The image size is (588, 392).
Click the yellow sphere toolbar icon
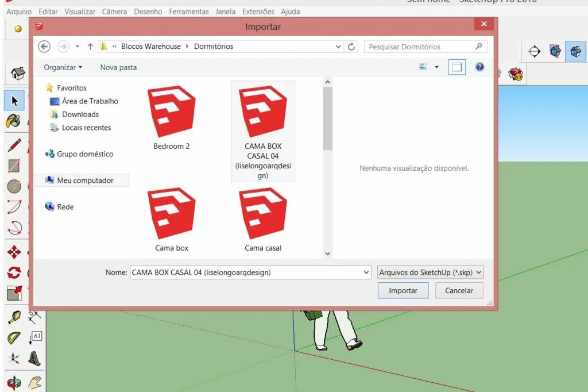tap(18, 29)
